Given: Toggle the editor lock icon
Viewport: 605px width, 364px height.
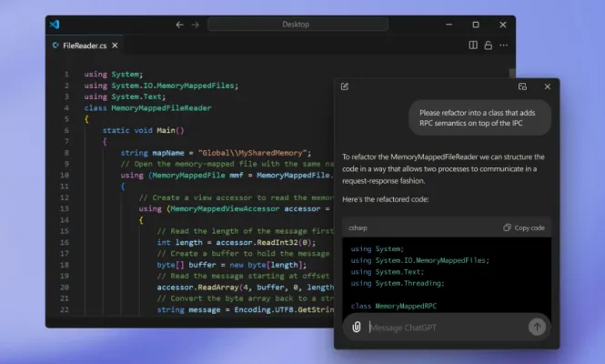Looking at the screenshot, I should (x=489, y=45).
